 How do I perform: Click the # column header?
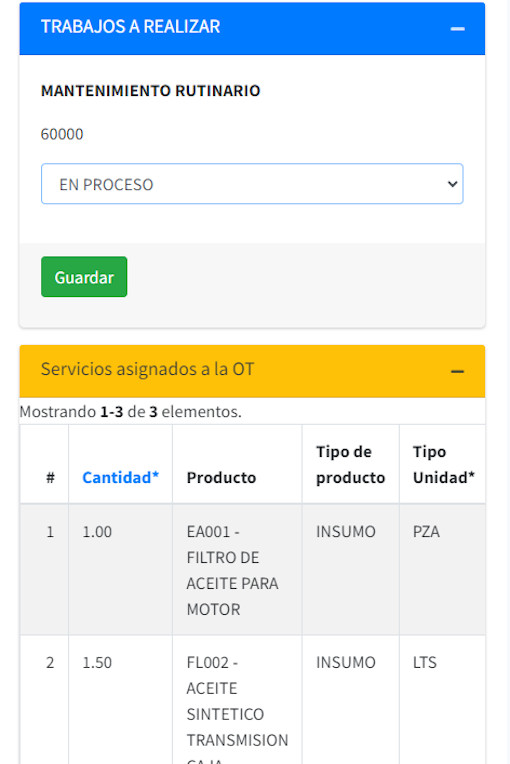(50, 478)
